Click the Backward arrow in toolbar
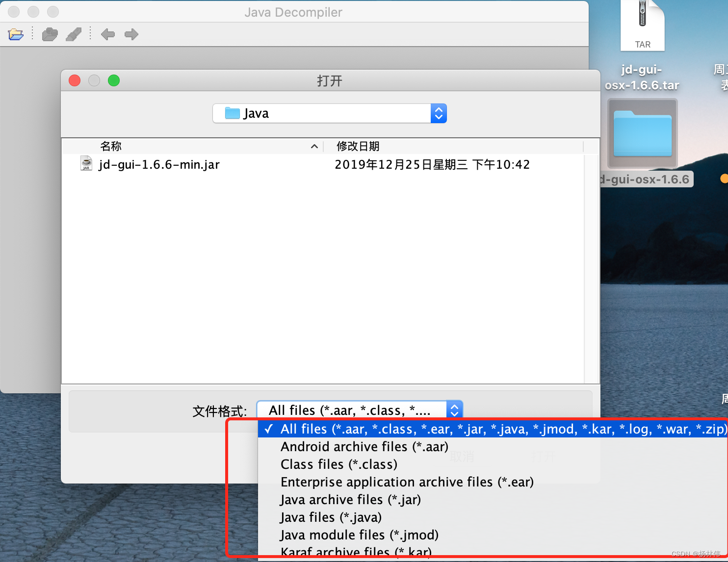Viewport: 728px width, 562px height. click(108, 34)
